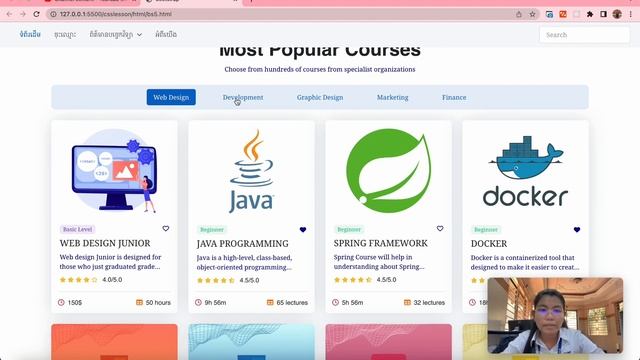Click the orange extension icon in toolbar
The width and height of the screenshot is (640, 360).
point(563,14)
